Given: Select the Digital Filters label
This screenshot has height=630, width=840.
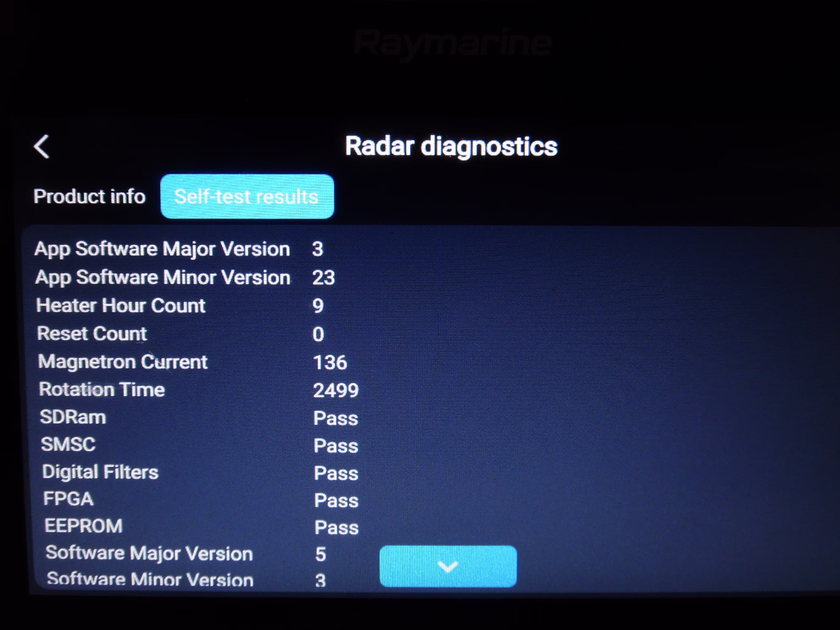Looking at the screenshot, I should tap(100, 472).
